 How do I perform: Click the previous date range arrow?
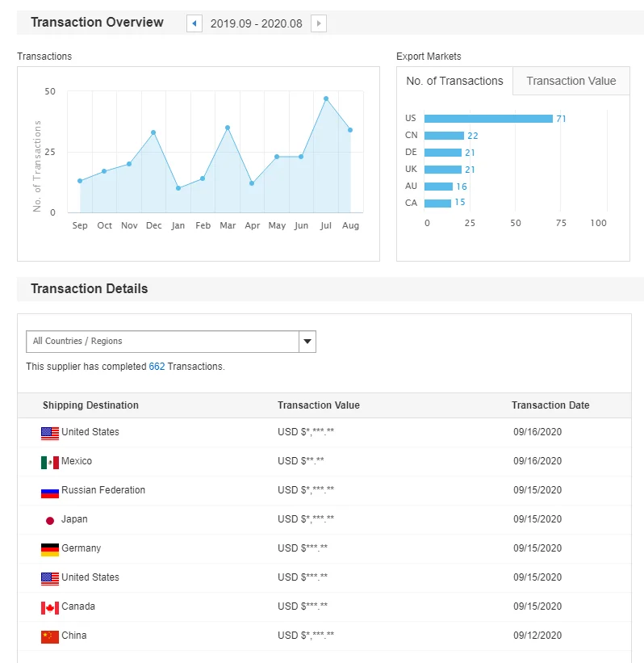[x=194, y=23]
